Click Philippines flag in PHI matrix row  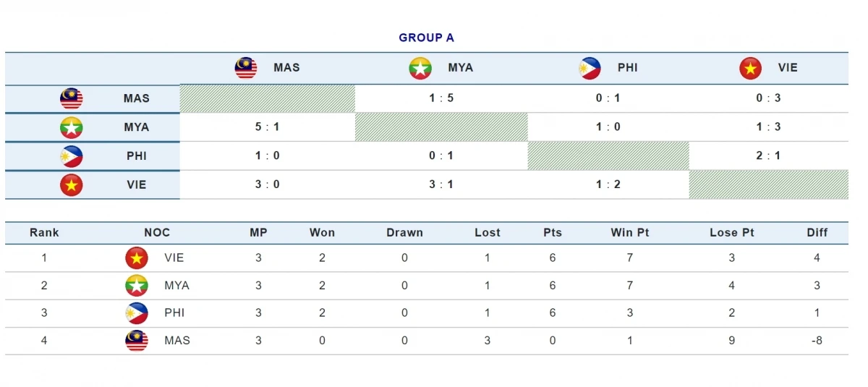pos(72,156)
